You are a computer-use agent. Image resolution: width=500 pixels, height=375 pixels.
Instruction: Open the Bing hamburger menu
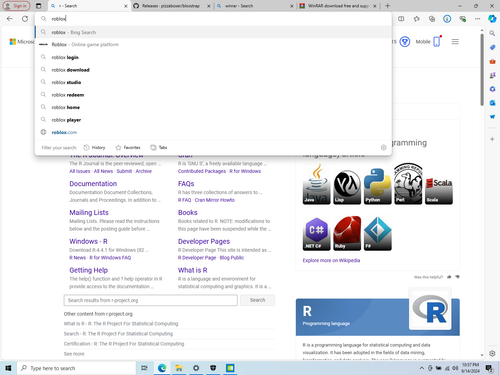click(455, 42)
